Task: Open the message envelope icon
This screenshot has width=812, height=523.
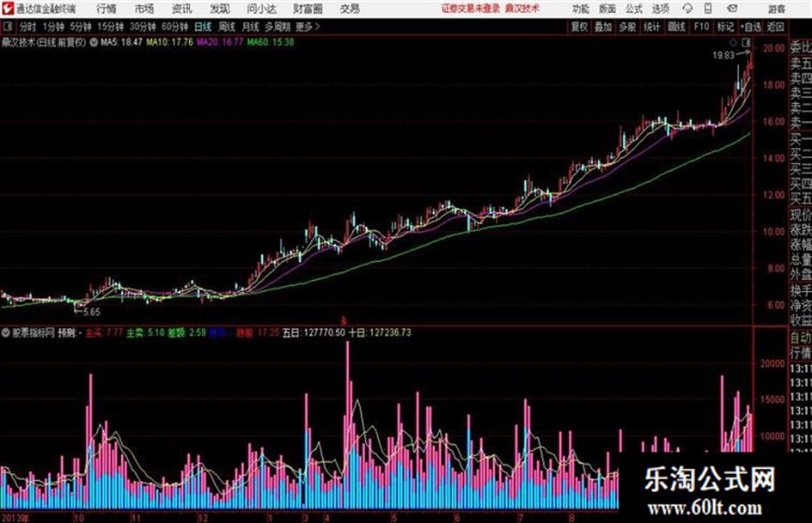Action: click(732, 9)
